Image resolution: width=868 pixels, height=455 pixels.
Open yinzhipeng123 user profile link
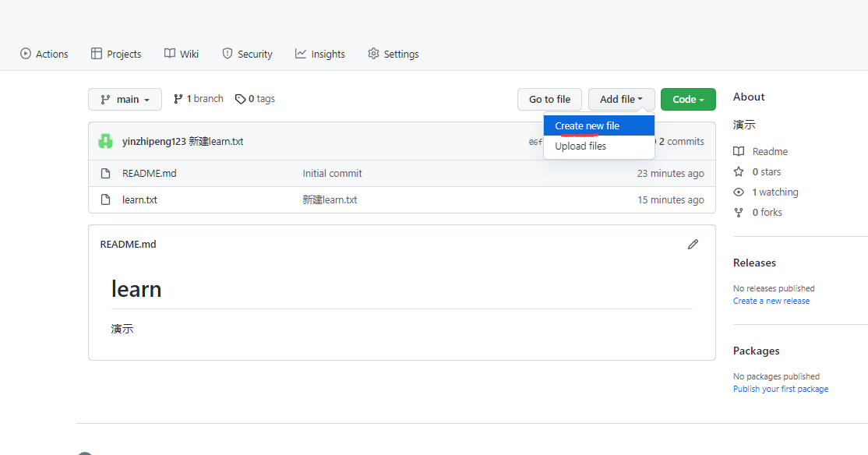pos(154,141)
